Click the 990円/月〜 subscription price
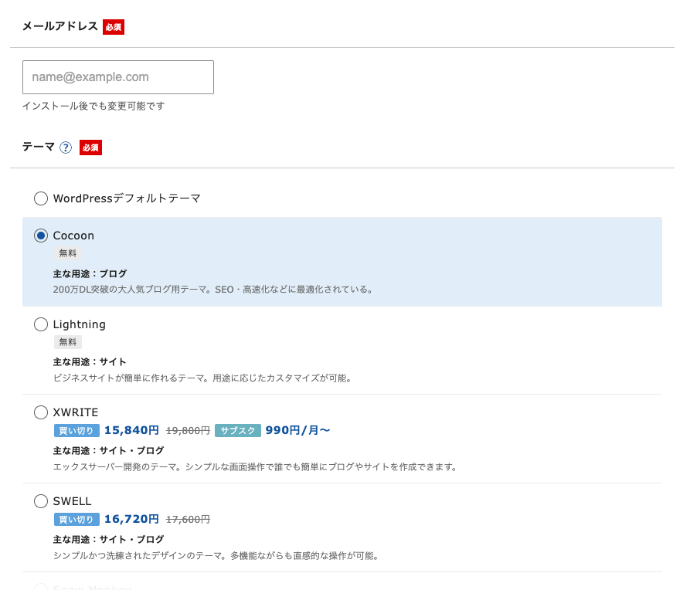The width and height of the screenshot is (700, 590). tap(297, 430)
